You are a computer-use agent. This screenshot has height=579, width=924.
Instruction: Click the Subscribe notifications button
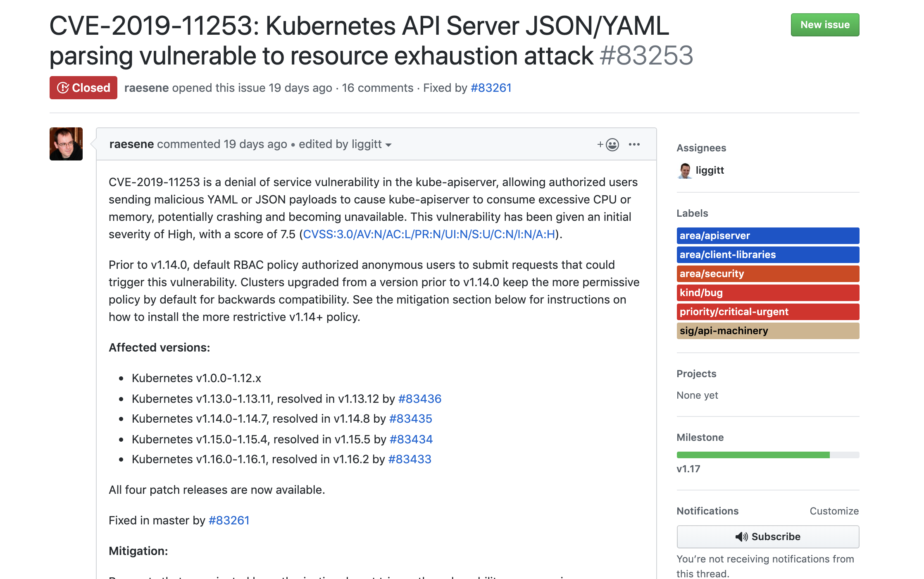pos(767,536)
